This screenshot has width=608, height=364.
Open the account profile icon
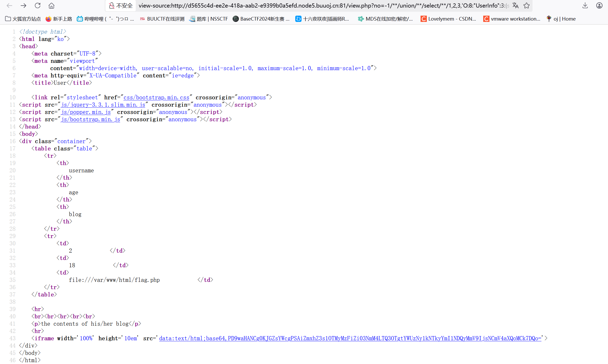tap(599, 5)
